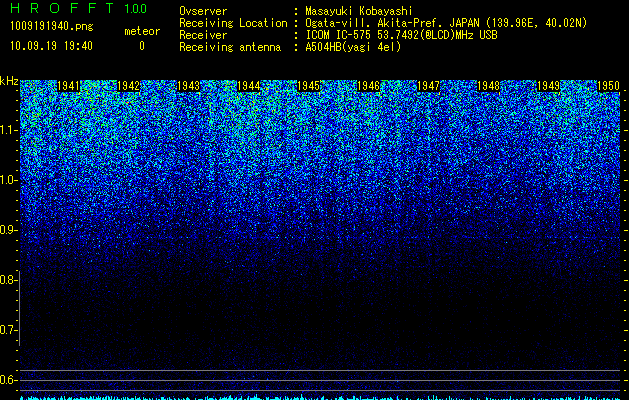
Task: Click the 1941 time marker
Action: pyautogui.click(x=69, y=86)
